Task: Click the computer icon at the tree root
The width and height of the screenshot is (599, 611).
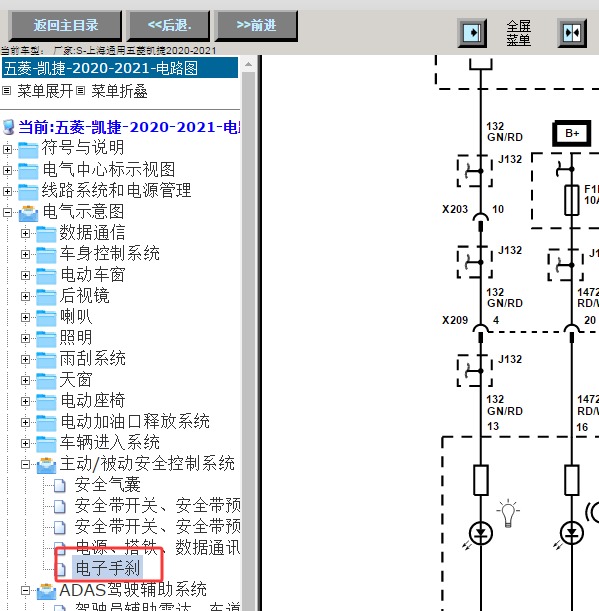Action: point(9,127)
